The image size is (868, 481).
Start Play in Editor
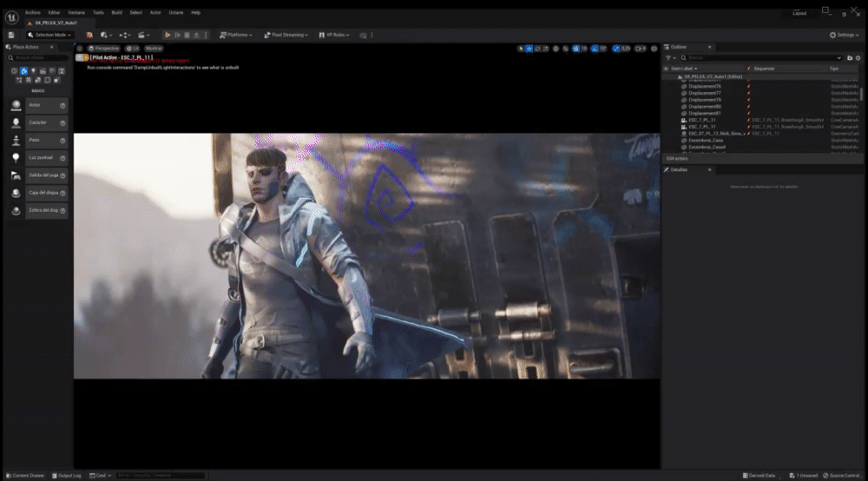168,35
